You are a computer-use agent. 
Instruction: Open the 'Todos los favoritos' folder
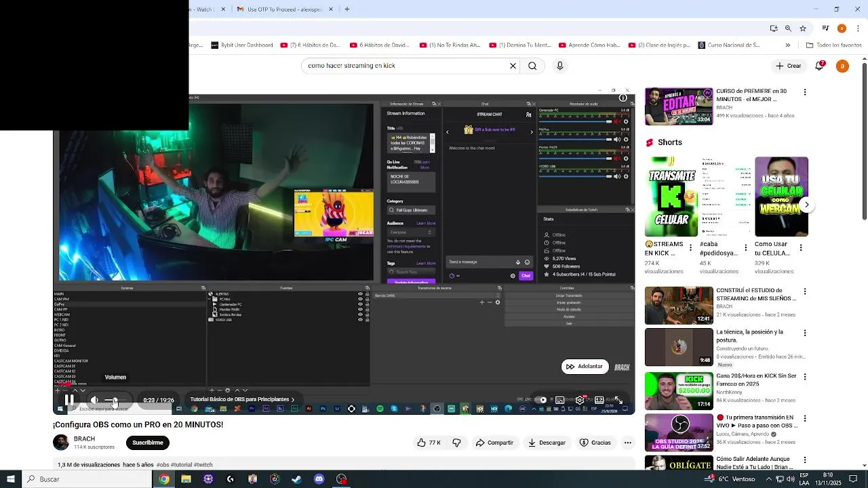833,45
